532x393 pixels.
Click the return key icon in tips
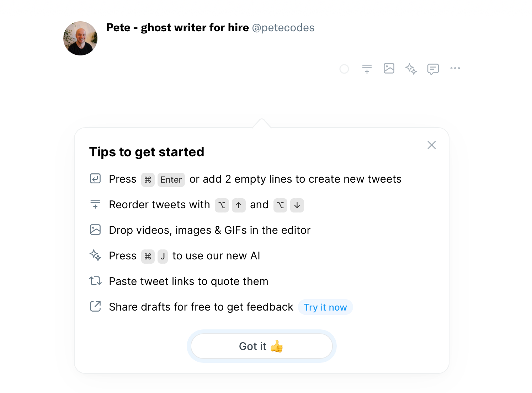tap(95, 178)
